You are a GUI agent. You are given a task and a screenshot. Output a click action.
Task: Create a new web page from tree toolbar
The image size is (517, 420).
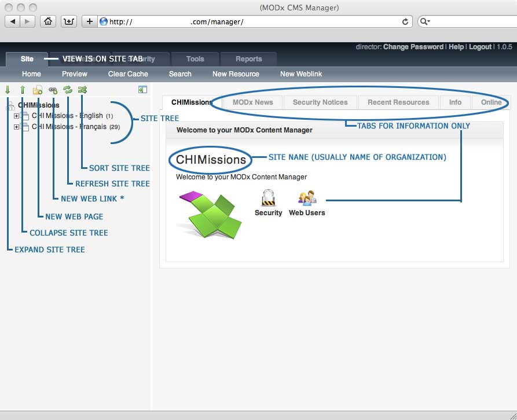[38, 90]
